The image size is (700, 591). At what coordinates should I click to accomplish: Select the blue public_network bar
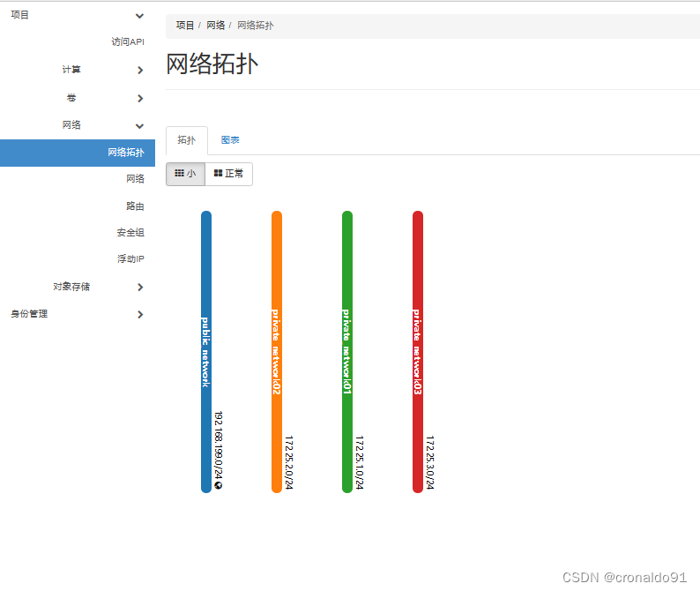click(205, 352)
